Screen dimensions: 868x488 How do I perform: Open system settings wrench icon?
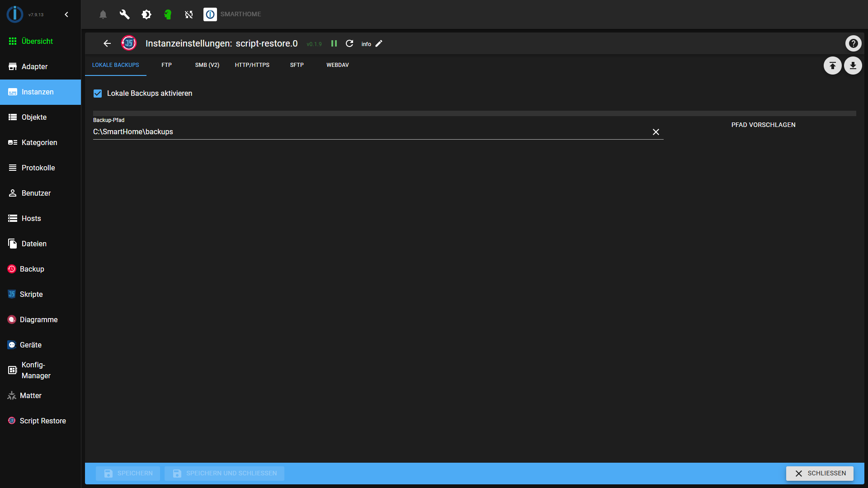point(124,14)
